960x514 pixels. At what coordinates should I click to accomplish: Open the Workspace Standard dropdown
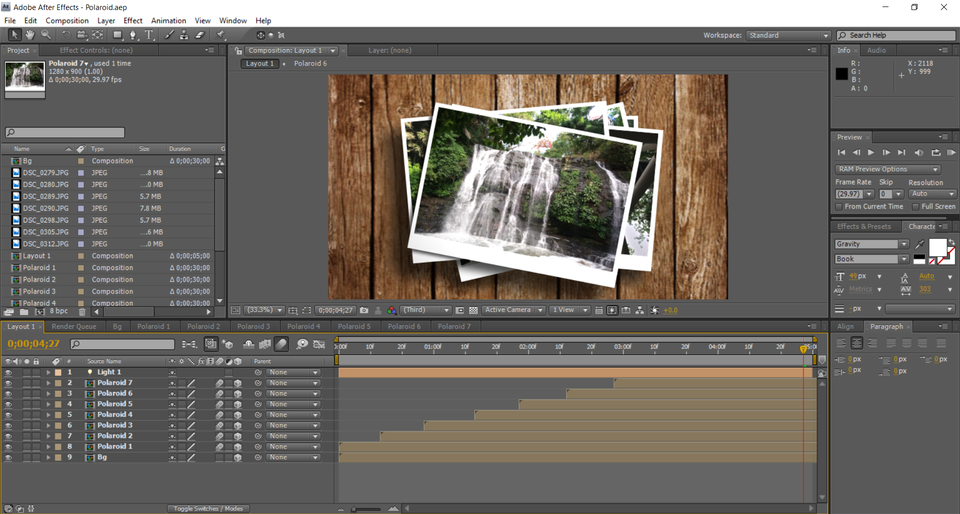pyautogui.click(x=788, y=35)
